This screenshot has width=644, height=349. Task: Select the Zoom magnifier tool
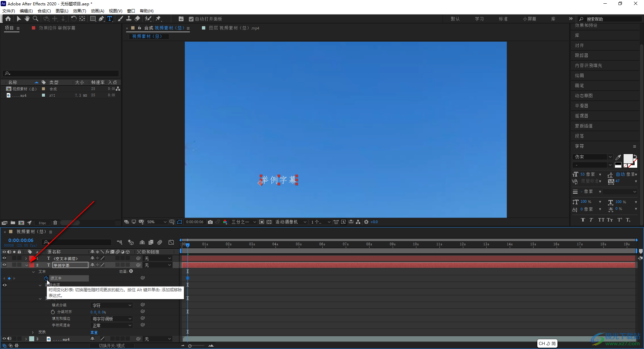tap(35, 19)
